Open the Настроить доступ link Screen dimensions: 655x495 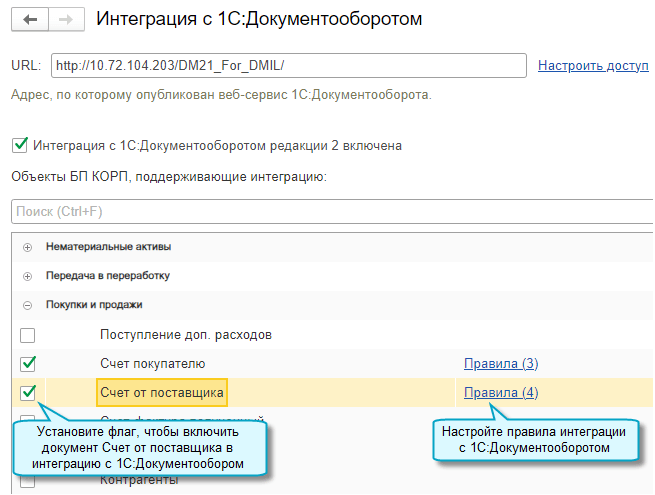[x=593, y=66]
